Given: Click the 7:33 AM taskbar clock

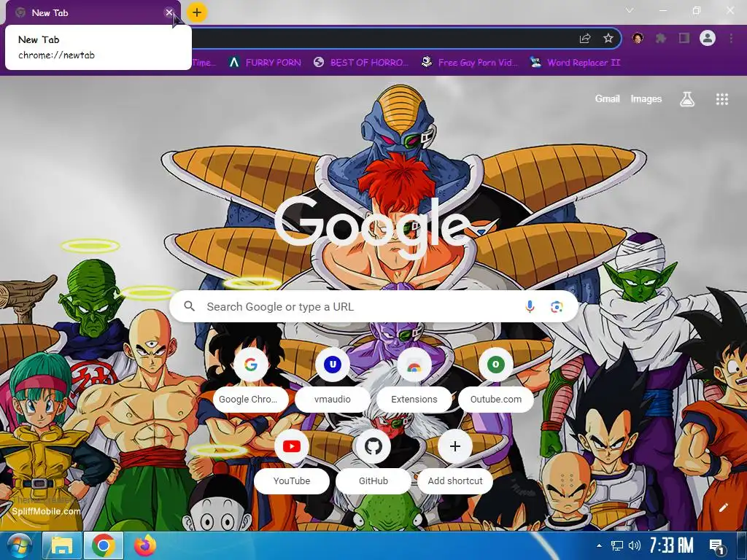Looking at the screenshot, I should point(671,545).
